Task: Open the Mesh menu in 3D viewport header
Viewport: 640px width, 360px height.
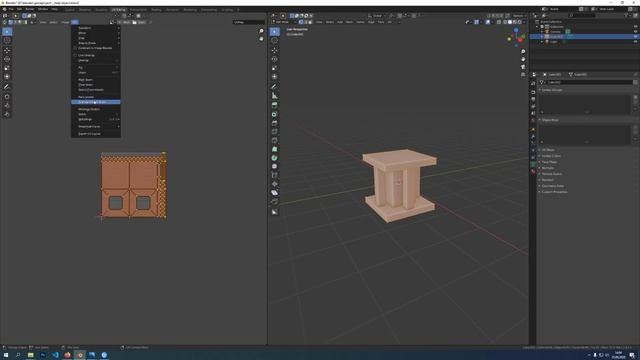Action: tap(349, 22)
